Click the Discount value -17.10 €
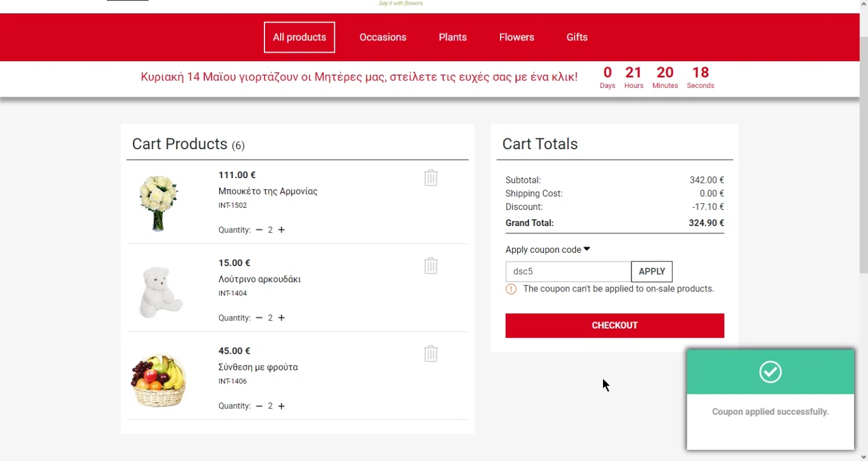Screen dimensions: 868x461 [708, 207]
